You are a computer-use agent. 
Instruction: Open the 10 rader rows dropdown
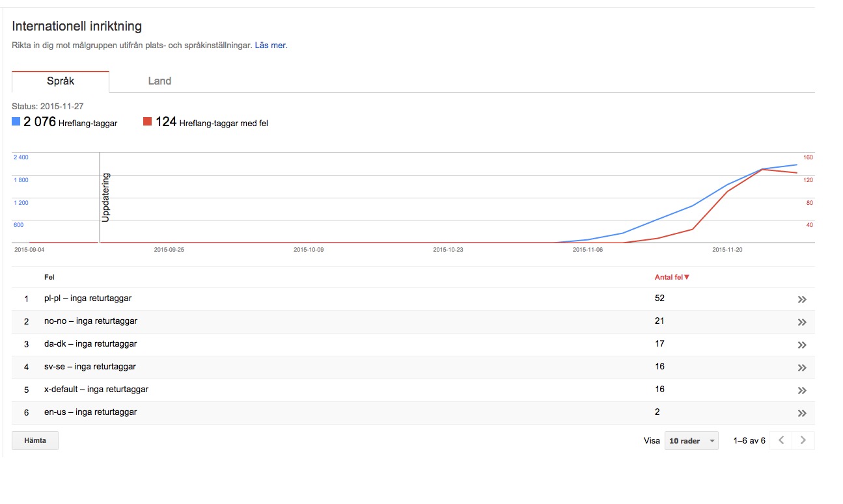click(691, 441)
